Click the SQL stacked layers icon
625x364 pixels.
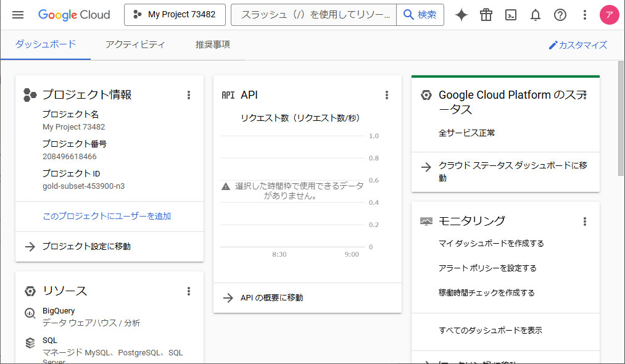coord(30,343)
